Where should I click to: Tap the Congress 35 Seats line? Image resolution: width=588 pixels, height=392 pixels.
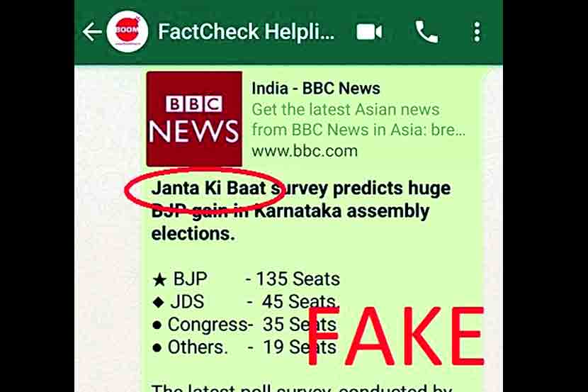[x=244, y=325]
